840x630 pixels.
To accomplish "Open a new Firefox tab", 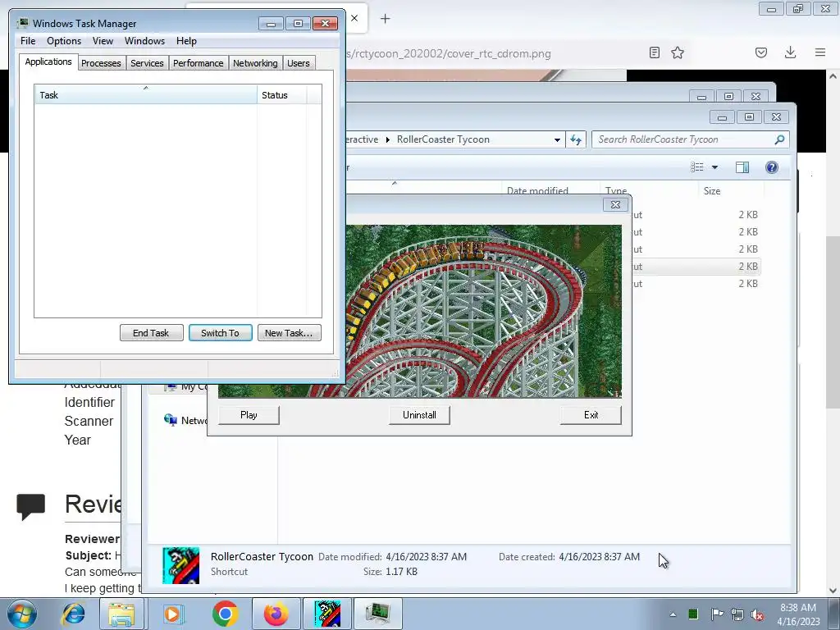I will [386, 19].
